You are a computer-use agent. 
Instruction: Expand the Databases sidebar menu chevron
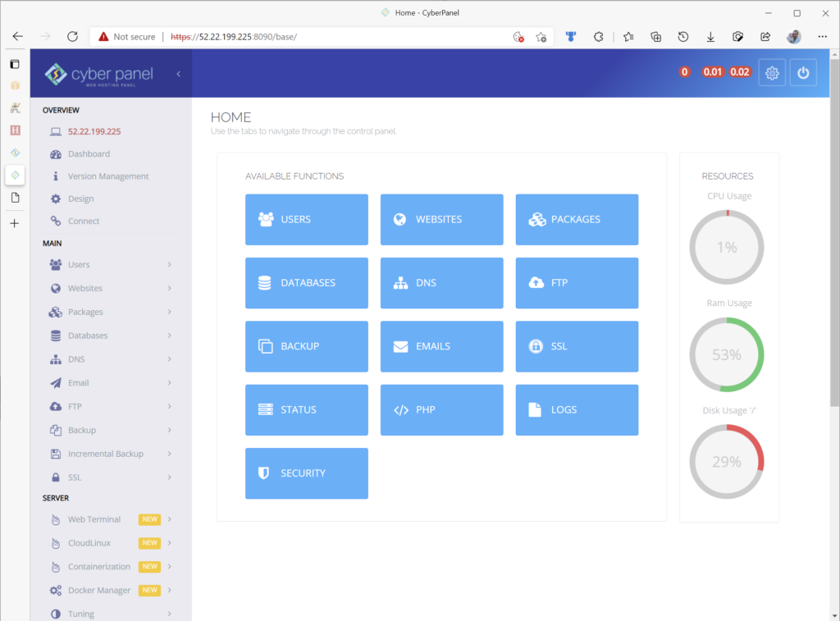169,336
